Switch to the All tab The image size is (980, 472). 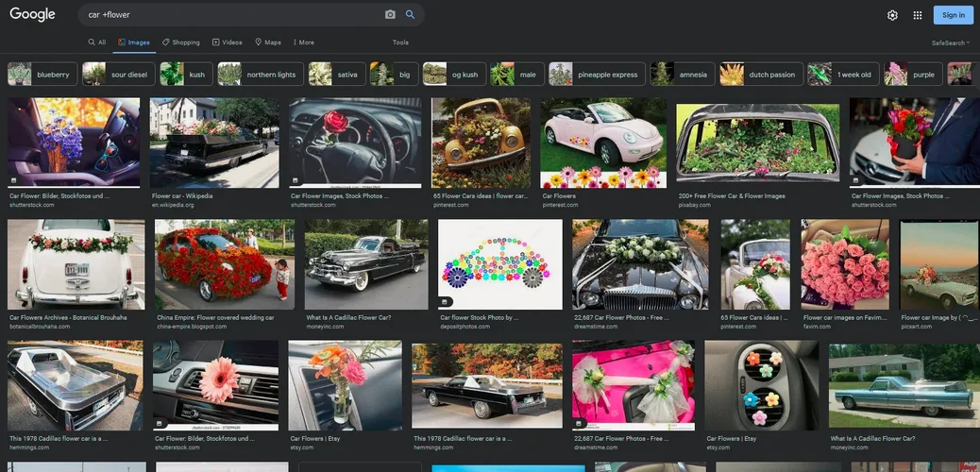[x=97, y=42]
